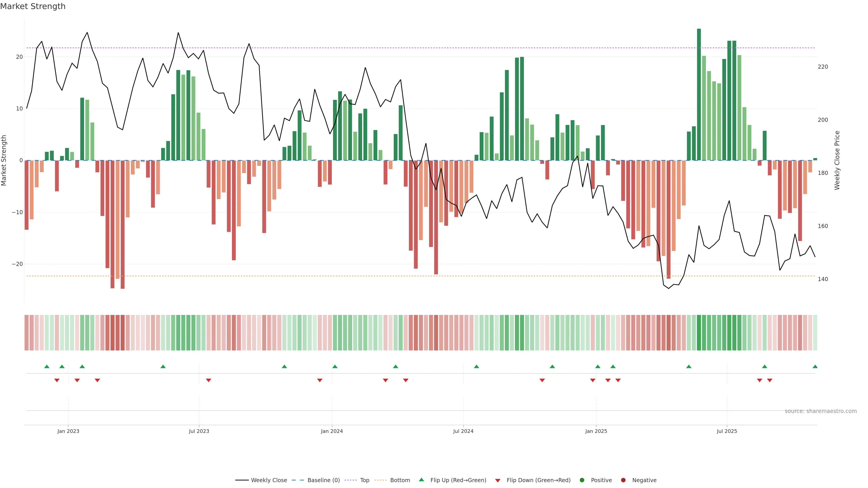Image resolution: width=868 pixels, height=488 pixels.
Task: Click the tallest green bar near Jul 2025
Action: 699,94
